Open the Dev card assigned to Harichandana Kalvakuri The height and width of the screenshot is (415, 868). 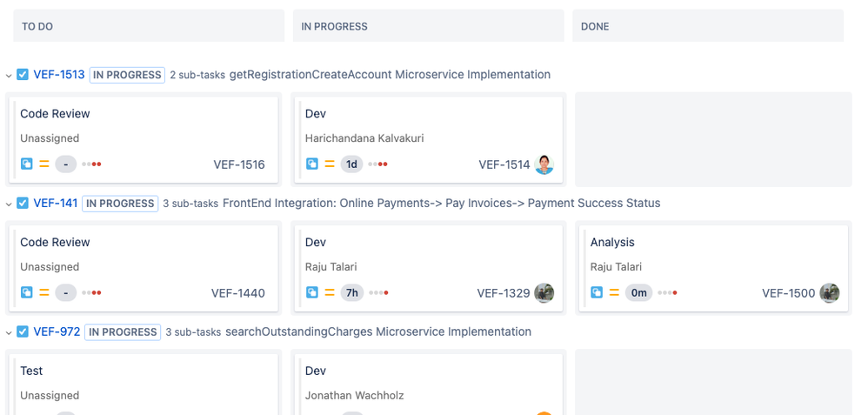click(x=429, y=139)
